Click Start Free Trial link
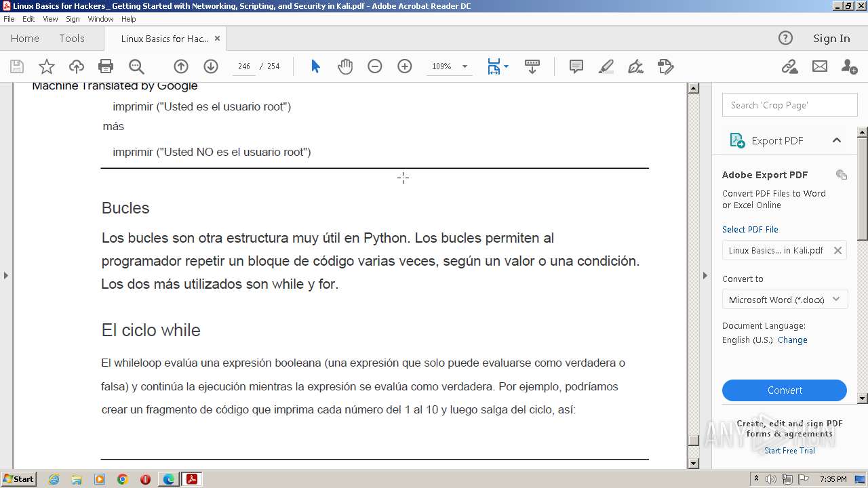Viewport: 868px width, 488px height. [789, 451]
